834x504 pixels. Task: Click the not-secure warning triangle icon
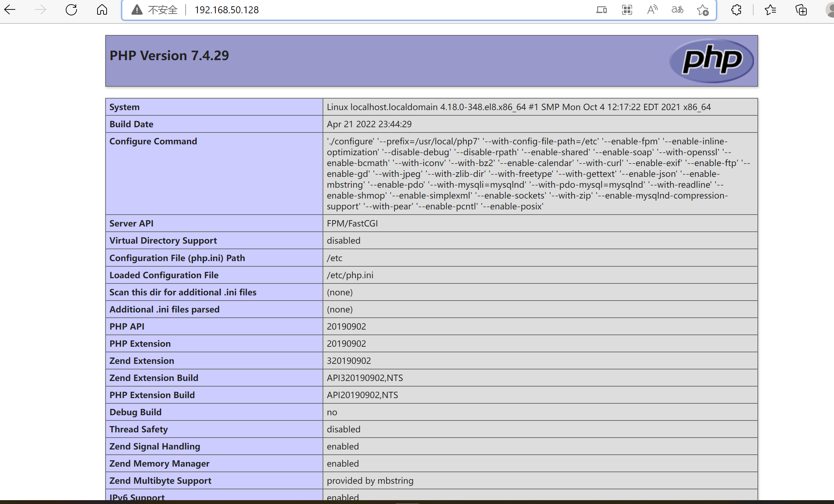[x=137, y=10]
